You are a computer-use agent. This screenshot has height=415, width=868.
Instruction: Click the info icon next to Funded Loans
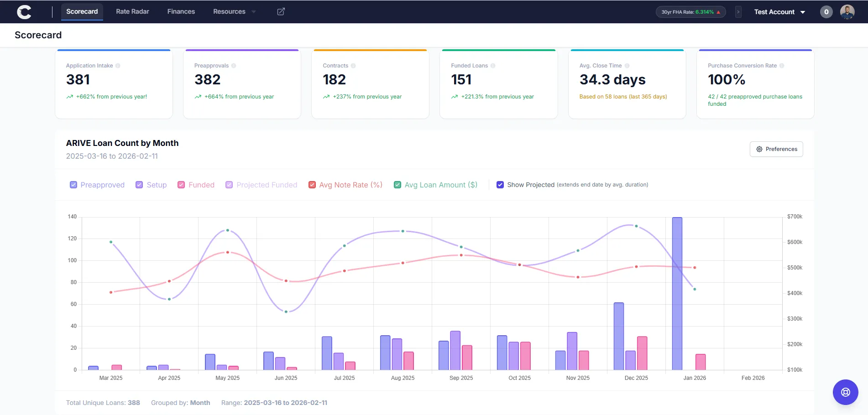493,66
